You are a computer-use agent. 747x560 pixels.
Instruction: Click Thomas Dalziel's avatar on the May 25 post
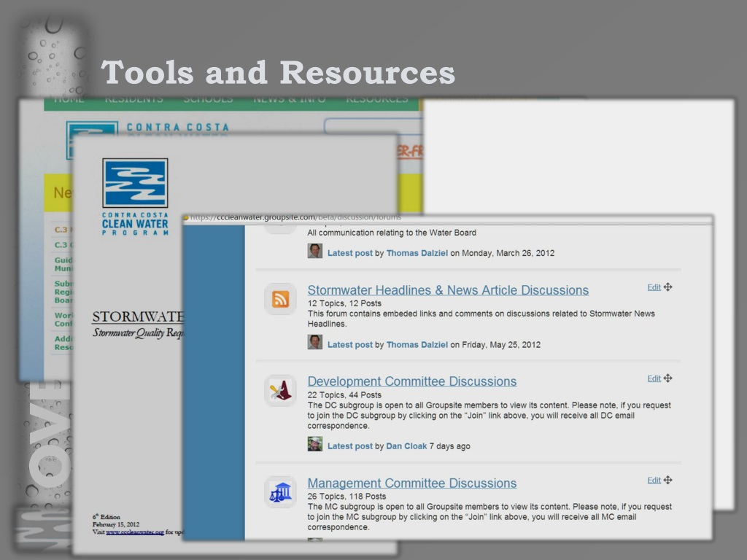pos(315,343)
